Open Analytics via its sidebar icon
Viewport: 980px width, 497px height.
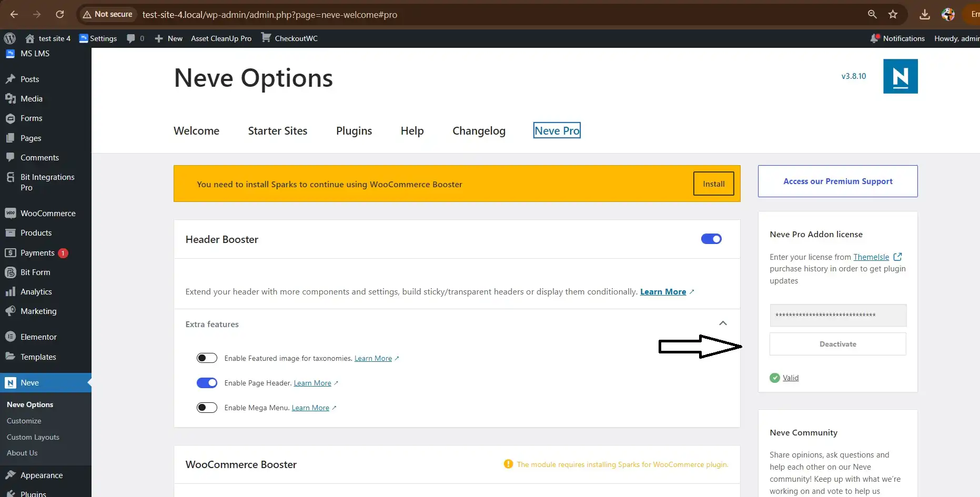(12, 291)
